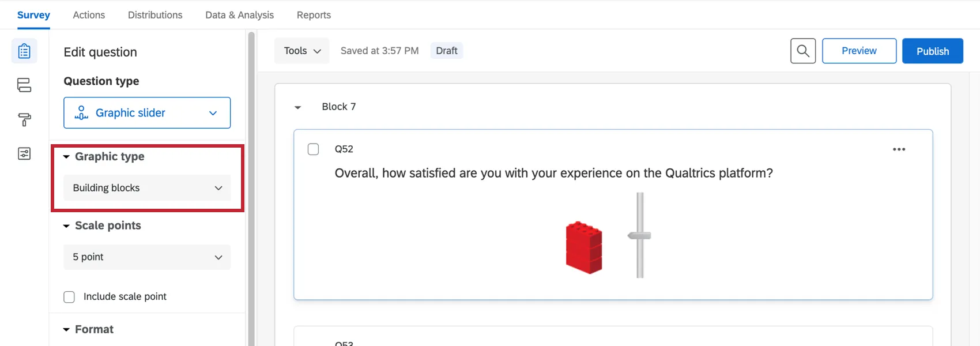Collapse the Graphic type section

point(66,156)
